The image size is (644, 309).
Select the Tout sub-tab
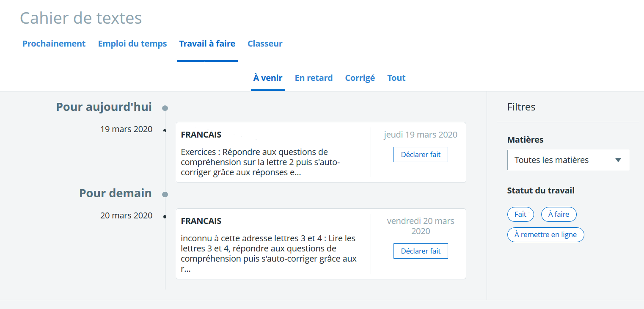(396, 78)
